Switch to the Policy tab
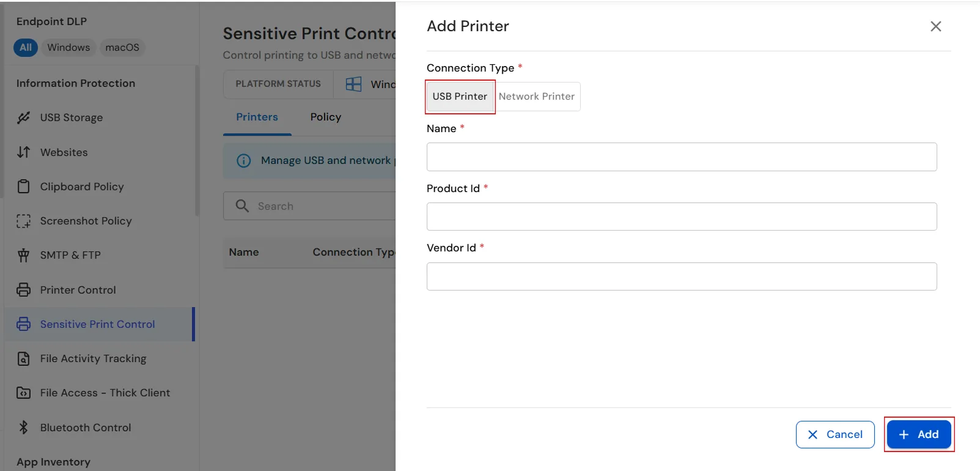Image resolution: width=980 pixels, height=471 pixels. (325, 117)
